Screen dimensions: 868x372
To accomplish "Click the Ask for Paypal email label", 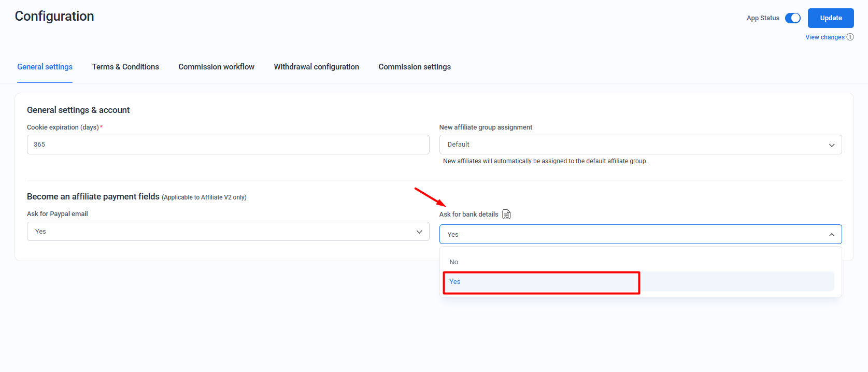I will click(58, 214).
